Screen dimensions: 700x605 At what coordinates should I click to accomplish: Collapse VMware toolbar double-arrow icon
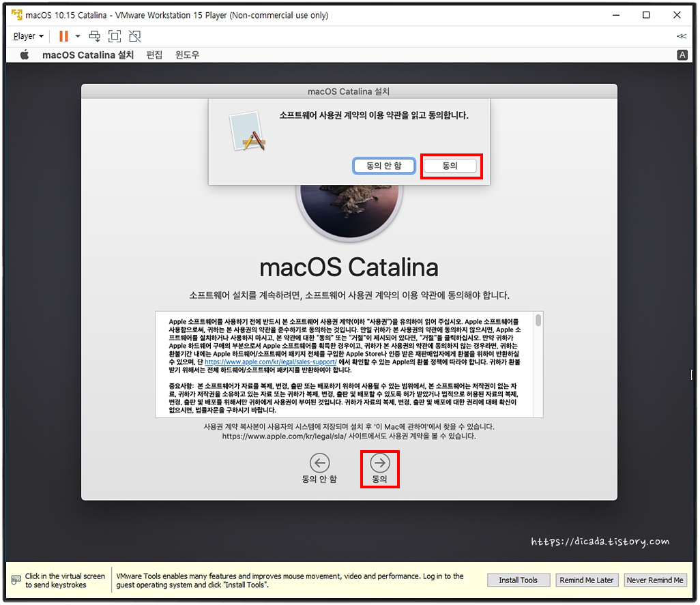click(x=682, y=36)
